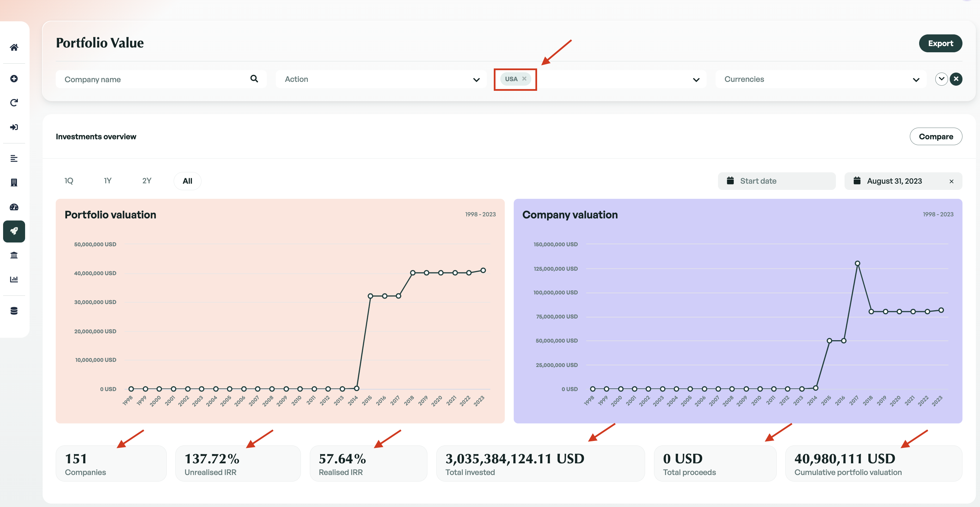Click the 40,980,111 USD Cumulative portfolio valuation card

tap(874, 464)
